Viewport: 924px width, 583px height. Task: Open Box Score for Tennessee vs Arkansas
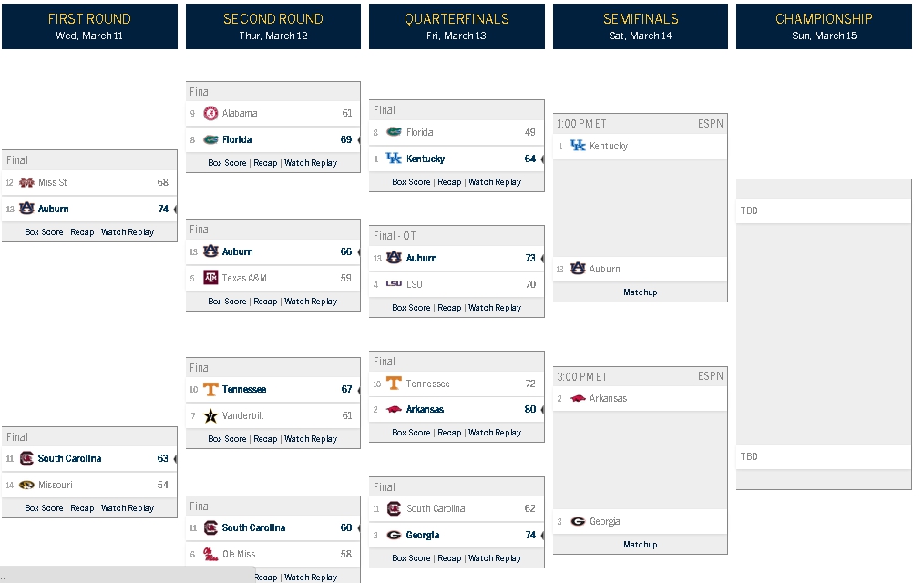click(x=411, y=433)
